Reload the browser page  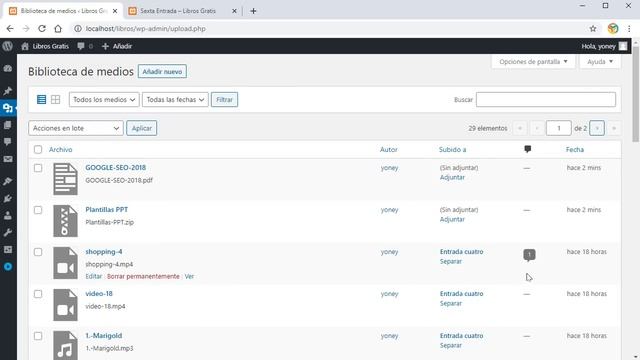point(42,29)
